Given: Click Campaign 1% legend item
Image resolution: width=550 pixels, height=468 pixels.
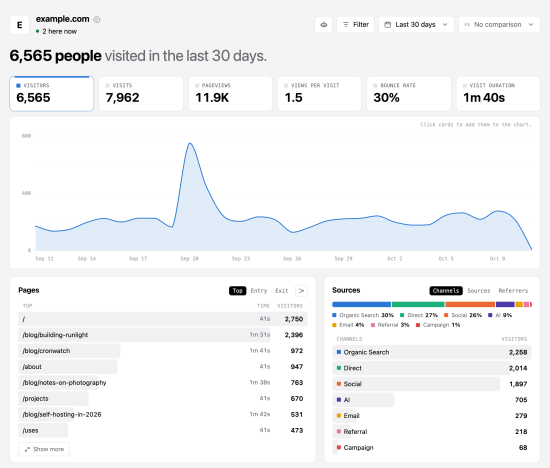Looking at the screenshot, I should pos(438,325).
